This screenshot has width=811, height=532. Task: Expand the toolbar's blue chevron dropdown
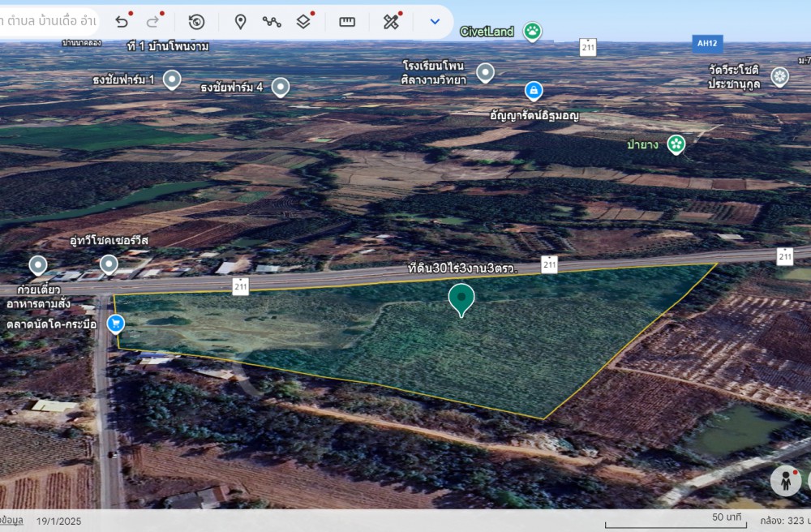[435, 22]
